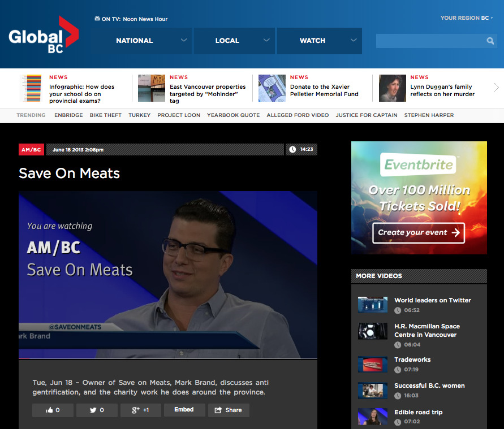Click the AM/BC red category tag
The height and width of the screenshot is (429, 504).
pyautogui.click(x=31, y=150)
